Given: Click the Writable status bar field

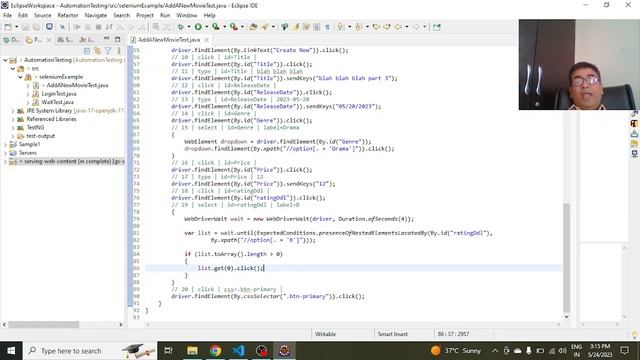Looking at the screenshot, I should click(325, 334).
